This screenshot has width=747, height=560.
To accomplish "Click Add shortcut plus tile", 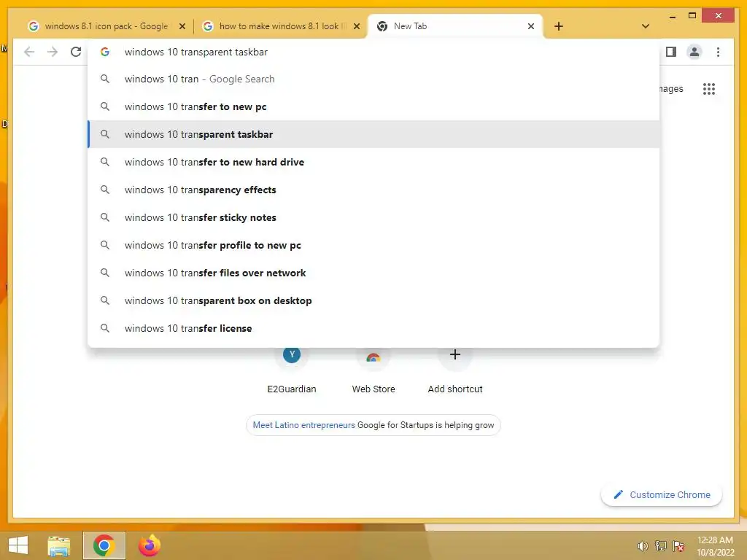I will coord(455,370).
